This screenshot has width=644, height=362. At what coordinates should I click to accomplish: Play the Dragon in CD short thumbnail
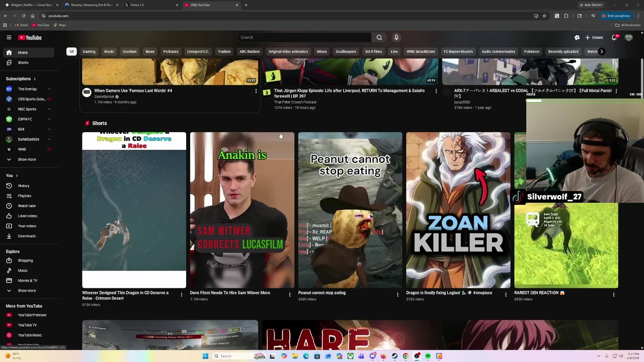click(134, 210)
